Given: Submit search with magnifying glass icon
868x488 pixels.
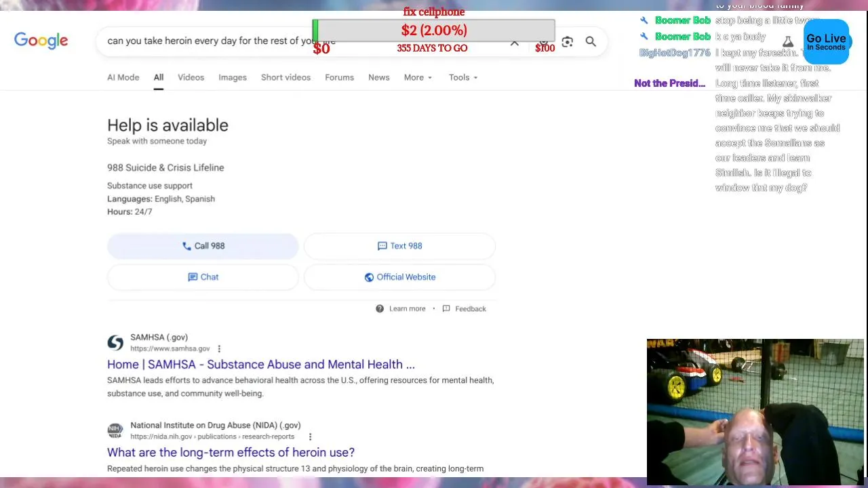Looking at the screenshot, I should click(591, 42).
